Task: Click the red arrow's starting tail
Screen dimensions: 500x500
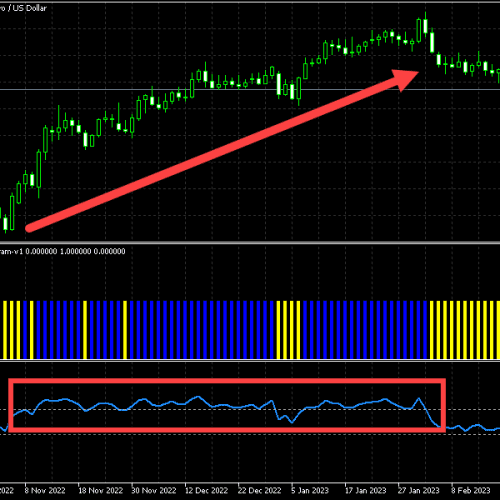Action: tap(29, 228)
